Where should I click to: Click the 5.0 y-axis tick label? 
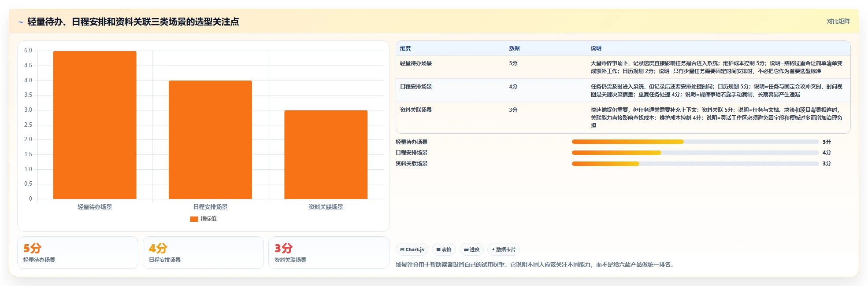click(x=28, y=51)
